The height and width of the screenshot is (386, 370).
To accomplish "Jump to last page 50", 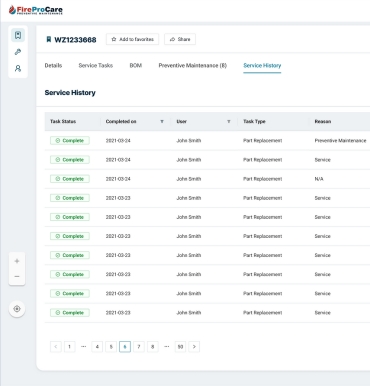I will 180,347.
